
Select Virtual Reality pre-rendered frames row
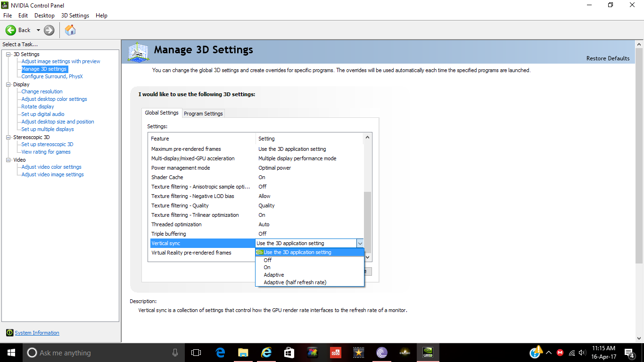coord(202,253)
